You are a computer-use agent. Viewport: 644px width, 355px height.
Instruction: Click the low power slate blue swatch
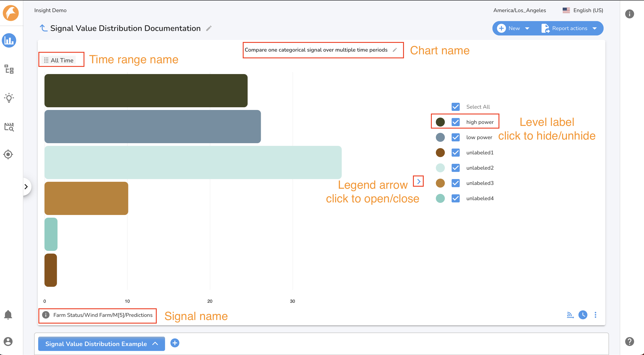point(440,137)
